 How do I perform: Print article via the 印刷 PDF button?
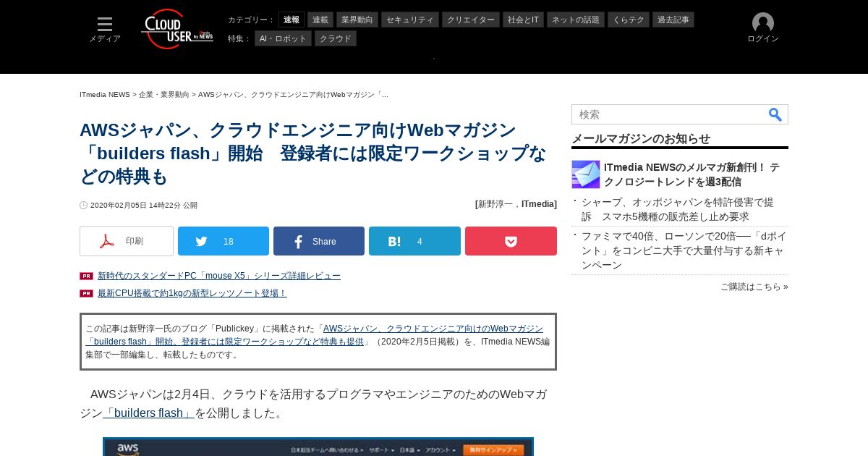click(x=127, y=241)
